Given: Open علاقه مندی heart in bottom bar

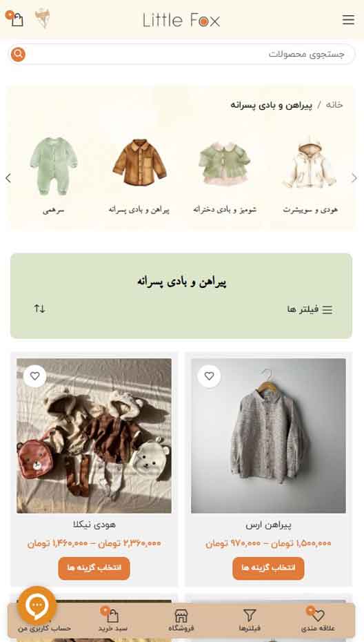Looking at the screenshot, I should (318, 620).
